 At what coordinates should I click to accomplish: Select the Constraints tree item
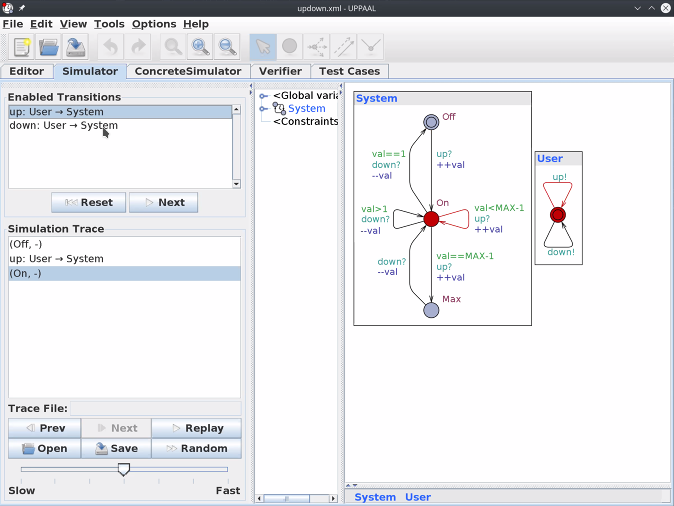coord(306,122)
